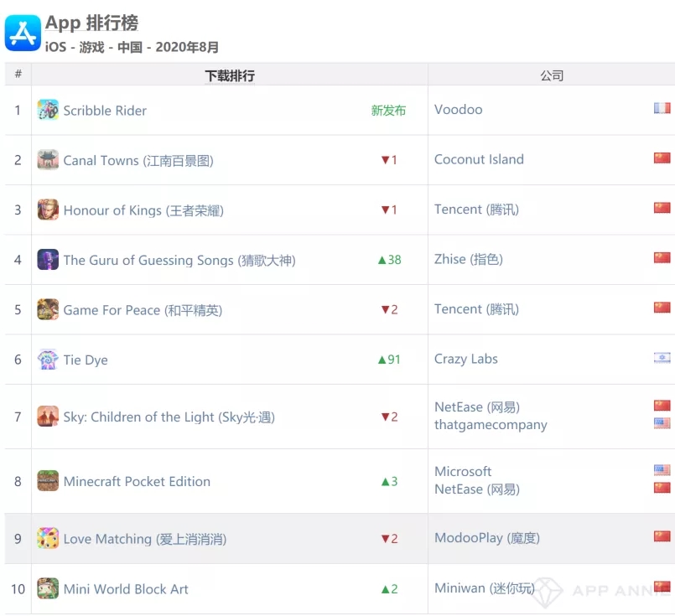675x616 pixels.
Task: Click the Tie Dye game icon
Action: pos(48,360)
